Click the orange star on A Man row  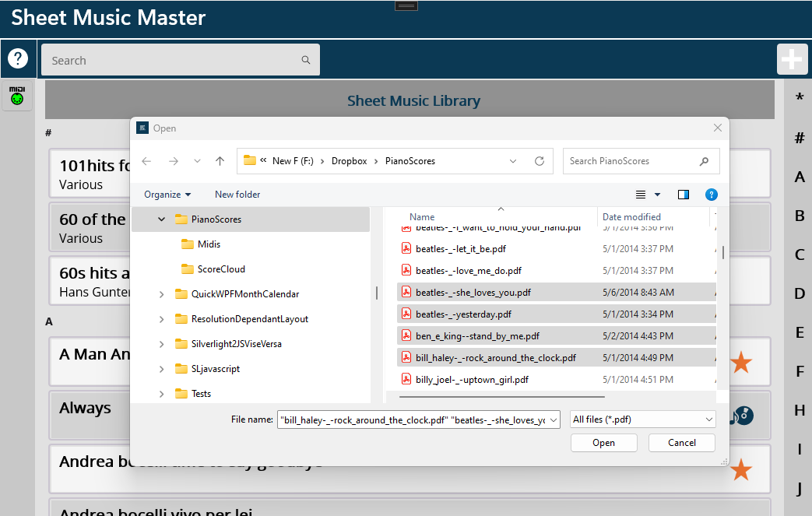740,362
